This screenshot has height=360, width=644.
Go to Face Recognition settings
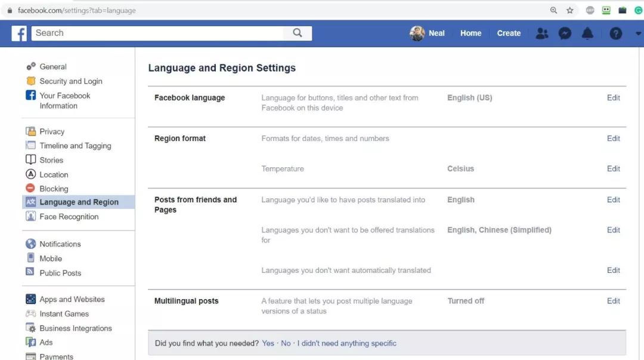click(x=69, y=217)
